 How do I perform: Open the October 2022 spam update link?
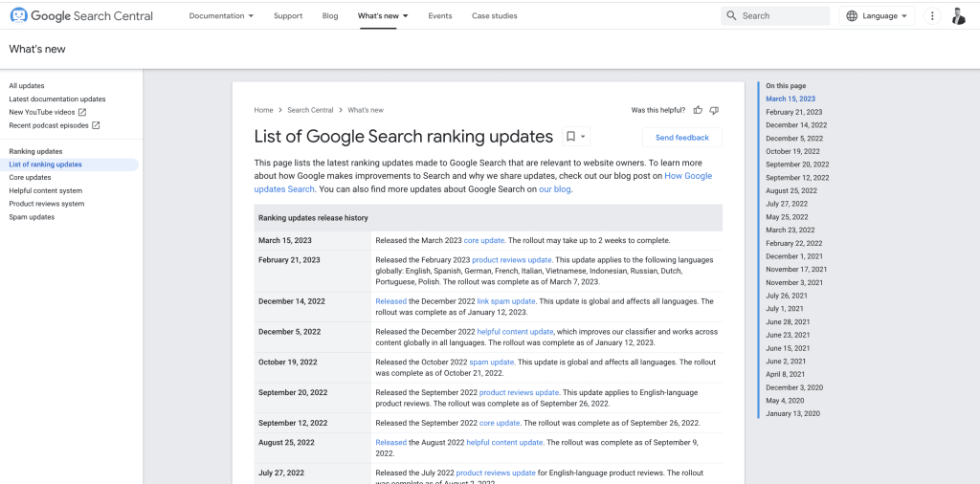[x=492, y=363]
